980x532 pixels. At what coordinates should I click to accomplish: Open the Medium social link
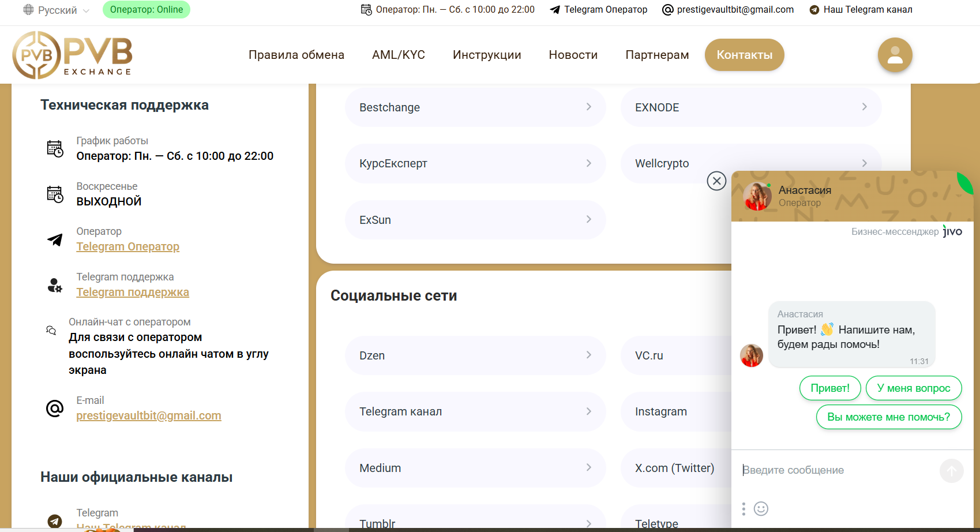[x=475, y=468]
